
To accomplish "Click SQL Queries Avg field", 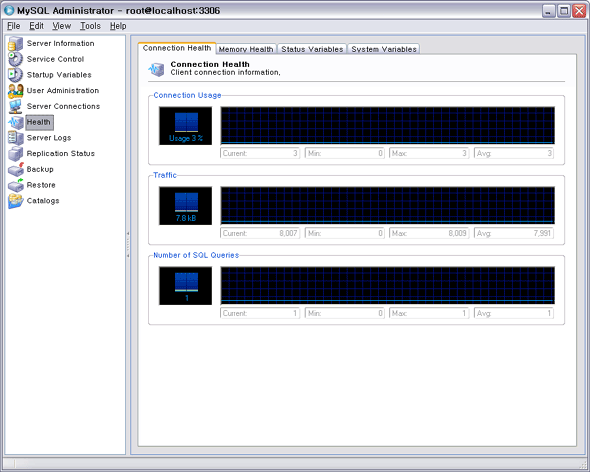I will 514,313.
